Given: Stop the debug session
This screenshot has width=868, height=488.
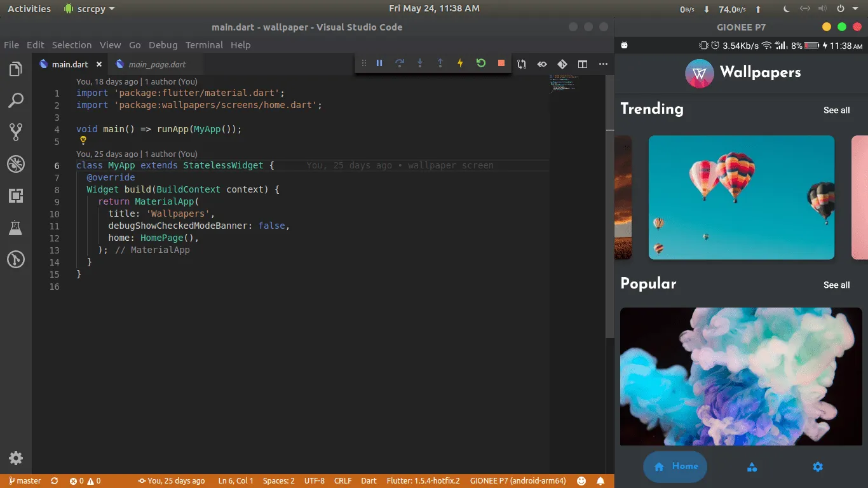Looking at the screenshot, I should (501, 64).
